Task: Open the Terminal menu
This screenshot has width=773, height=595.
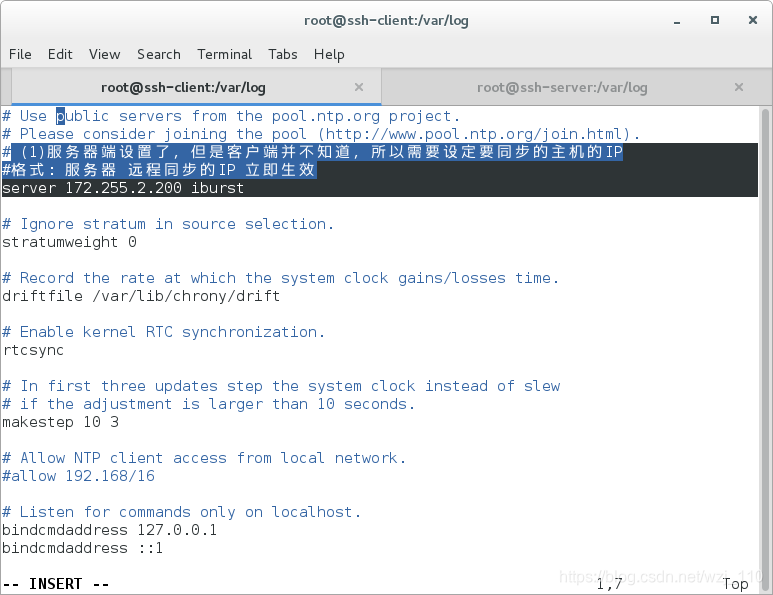Action: point(224,54)
